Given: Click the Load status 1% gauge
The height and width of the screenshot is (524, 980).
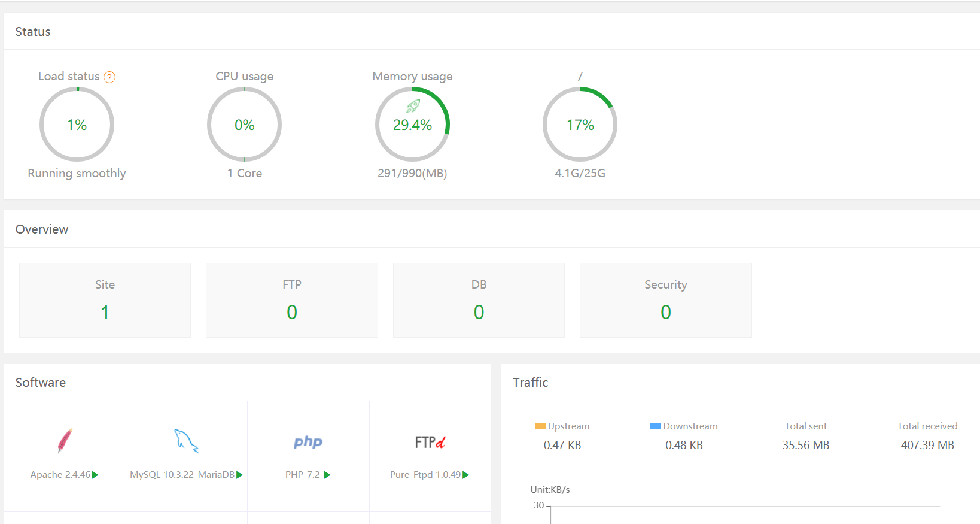Looking at the screenshot, I should (77, 125).
